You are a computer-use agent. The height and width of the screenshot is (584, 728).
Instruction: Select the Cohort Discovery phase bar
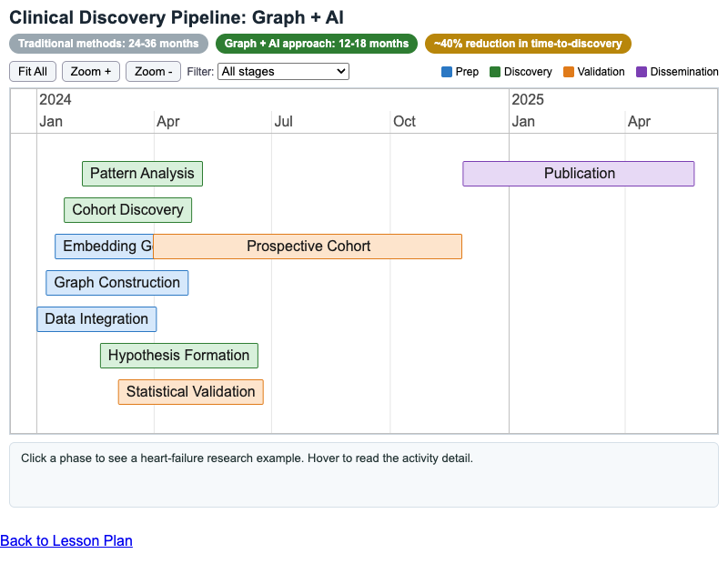[127, 210]
